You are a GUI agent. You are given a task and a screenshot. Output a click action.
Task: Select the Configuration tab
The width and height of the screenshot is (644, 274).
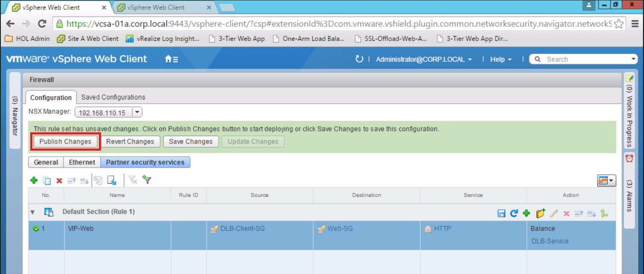(51, 97)
